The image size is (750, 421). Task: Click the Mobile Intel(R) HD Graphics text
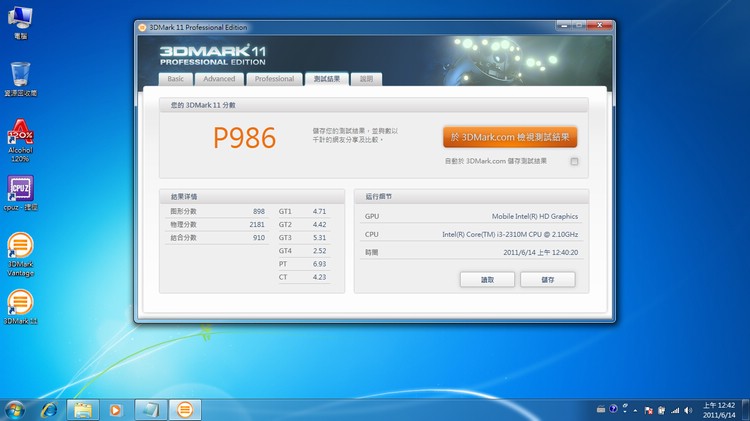tap(535, 216)
